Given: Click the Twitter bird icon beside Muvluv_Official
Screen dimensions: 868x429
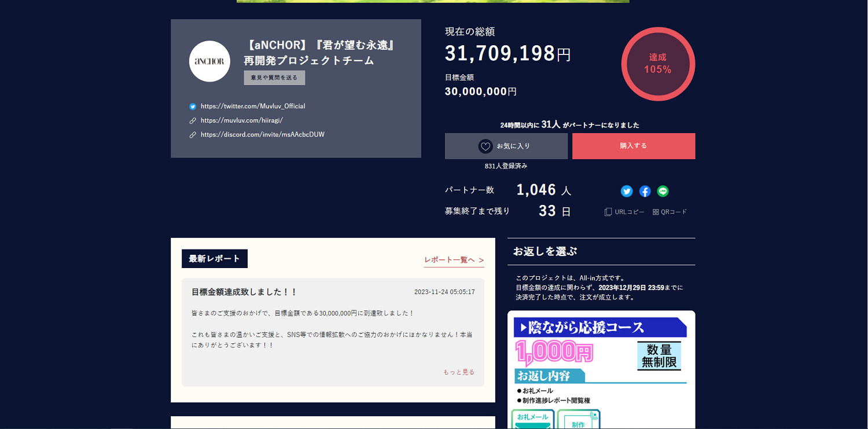Looking at the screenshot, I should tap(193, 107).
